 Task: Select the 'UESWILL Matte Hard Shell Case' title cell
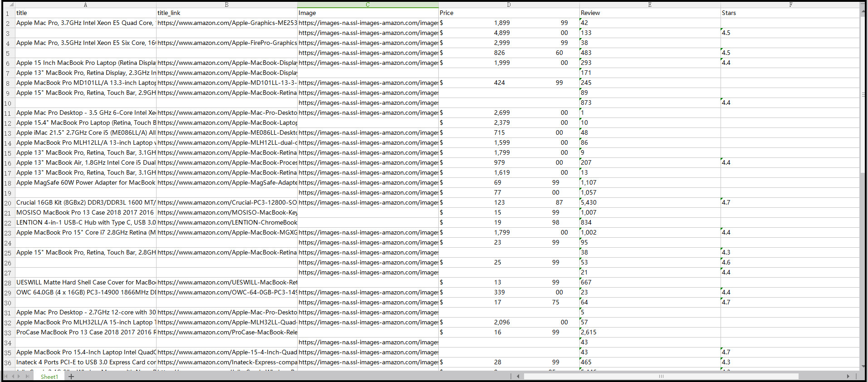point(85,283)
